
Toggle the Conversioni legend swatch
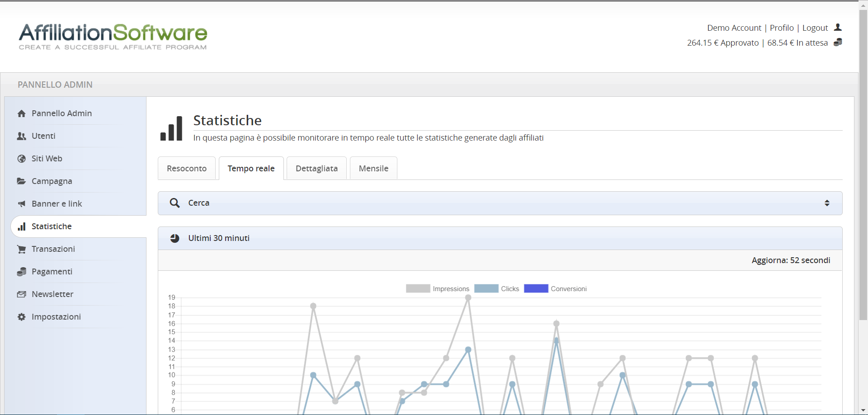pos(536,288)
